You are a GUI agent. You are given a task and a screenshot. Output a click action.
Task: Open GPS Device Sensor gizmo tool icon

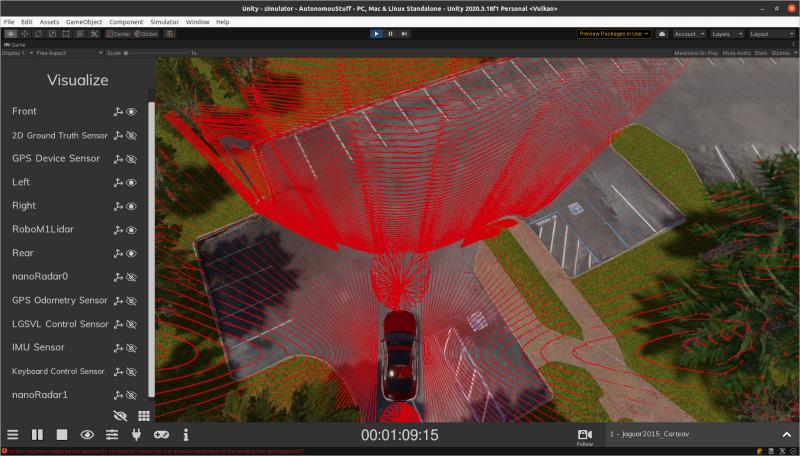click(118, 159)
